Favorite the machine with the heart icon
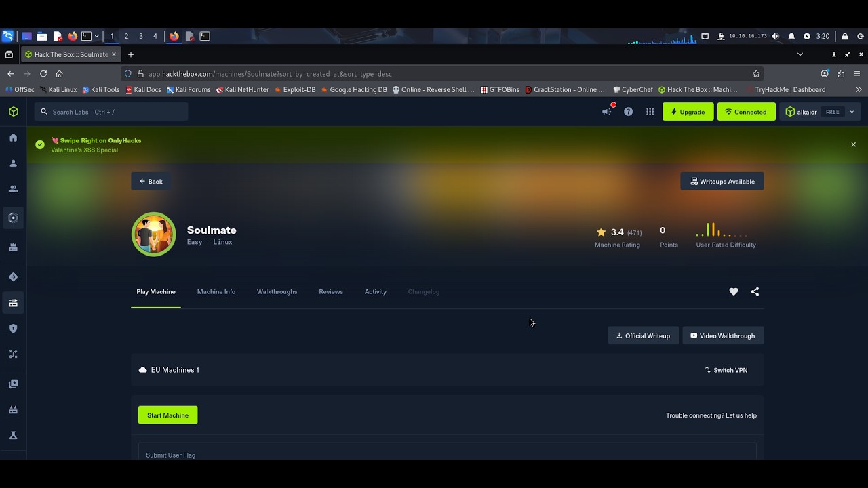 tap(734, 291)
